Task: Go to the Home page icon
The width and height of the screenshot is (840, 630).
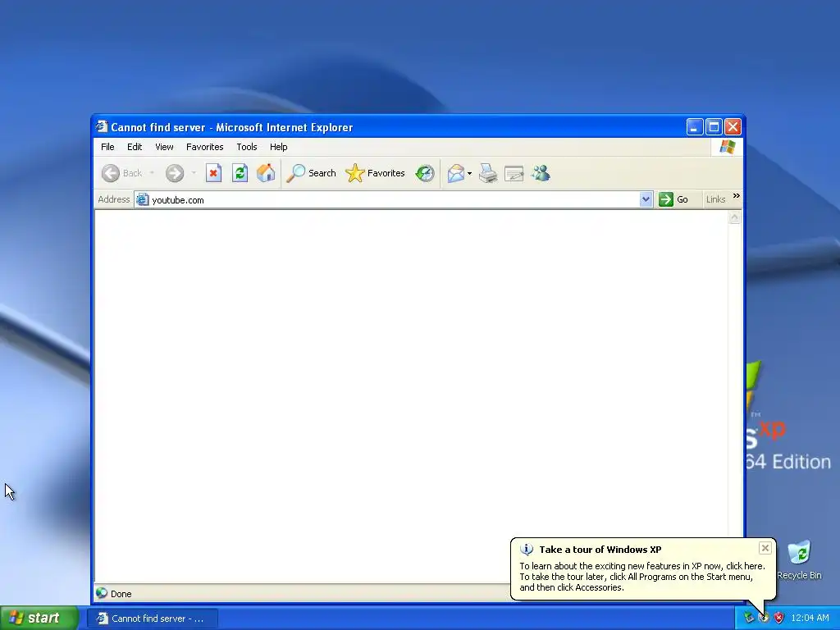Action: click(266, 173)
